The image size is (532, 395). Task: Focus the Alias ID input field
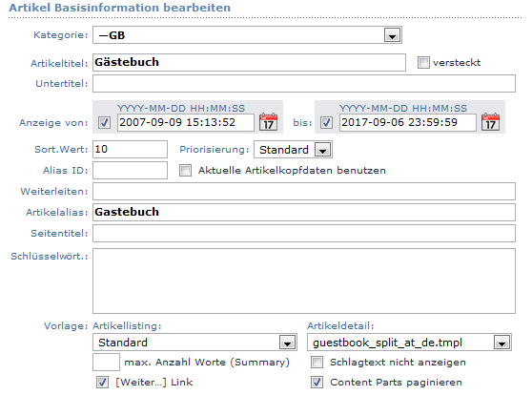click(130, 170)
